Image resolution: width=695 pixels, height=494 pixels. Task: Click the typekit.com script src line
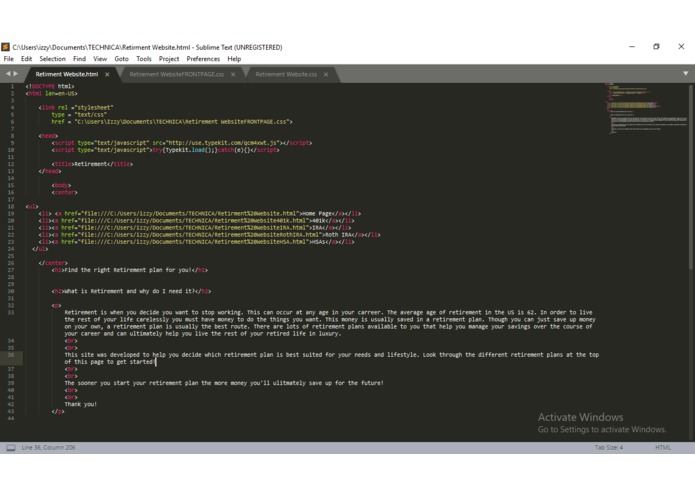[x=182, y=143]
